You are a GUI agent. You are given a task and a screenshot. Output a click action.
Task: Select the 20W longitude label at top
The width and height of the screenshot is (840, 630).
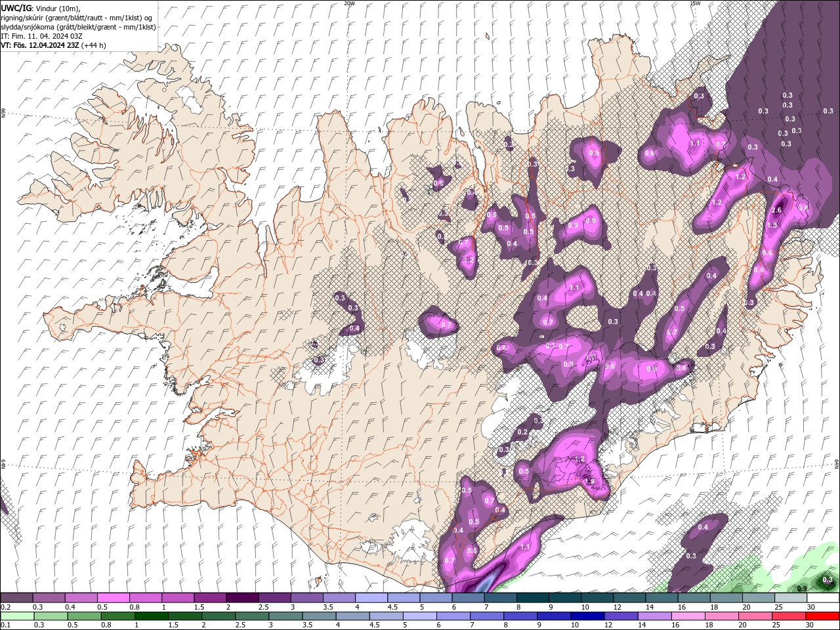[349, 3]
